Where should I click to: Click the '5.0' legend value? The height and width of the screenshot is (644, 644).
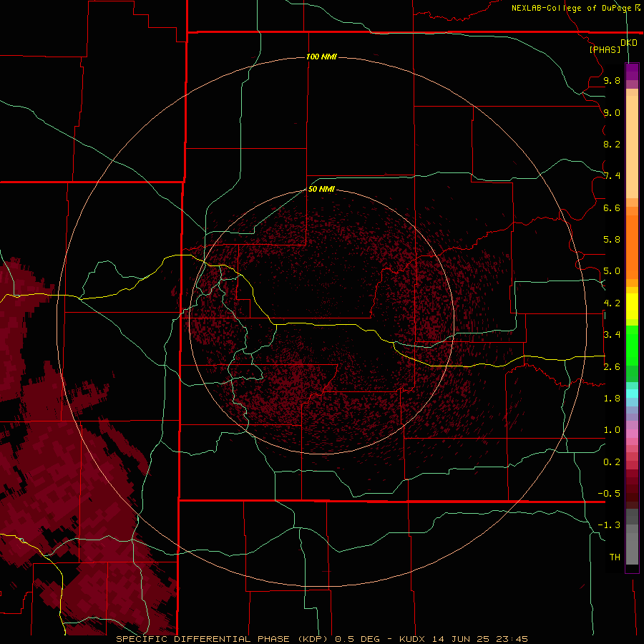point(612,271)
